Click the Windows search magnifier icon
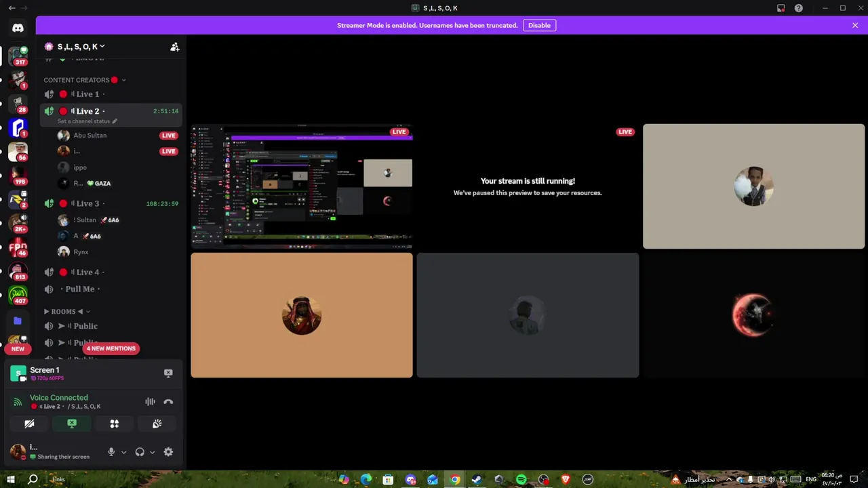 (x=33, y=480)
